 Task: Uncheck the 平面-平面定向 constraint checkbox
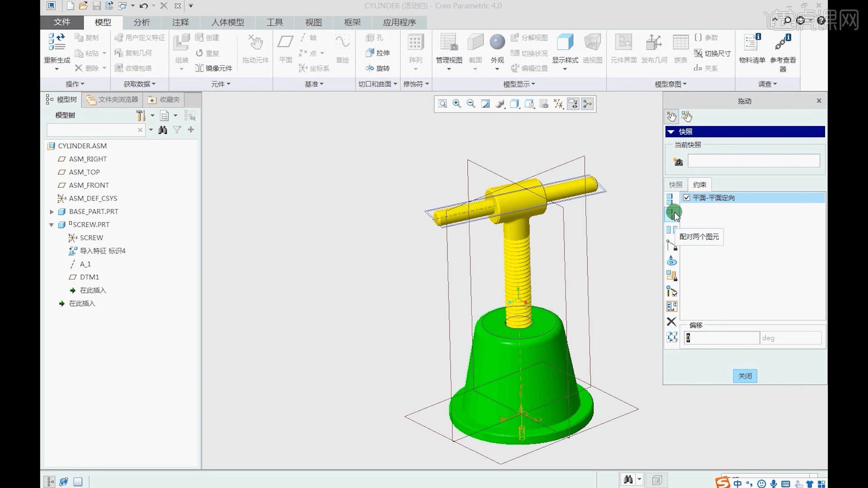point(687,198)
